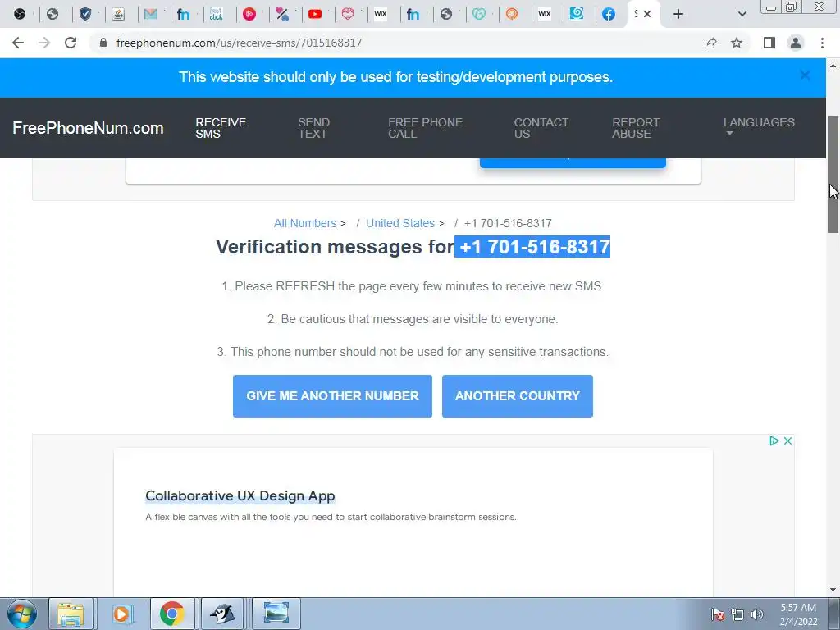The width and height of the screenshot is (840, 630).
Task: Open the Free Phone Call menu item
Action: pyautogui.click(x=426, y=128)
